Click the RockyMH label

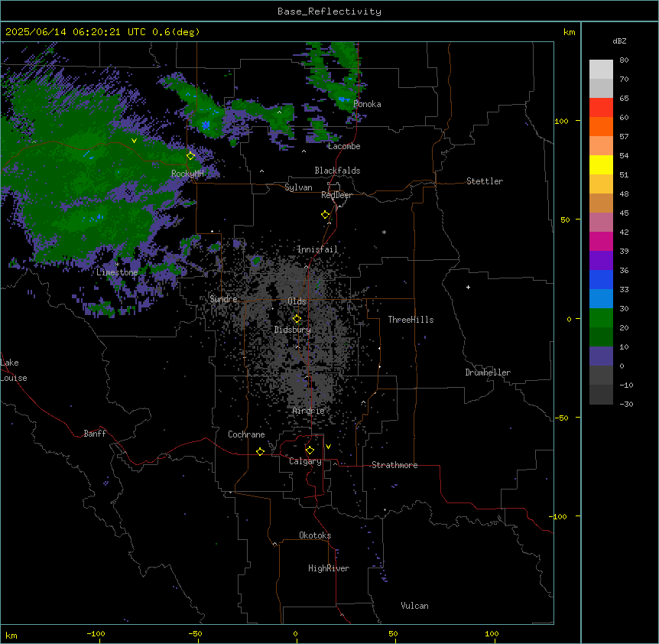187,174
